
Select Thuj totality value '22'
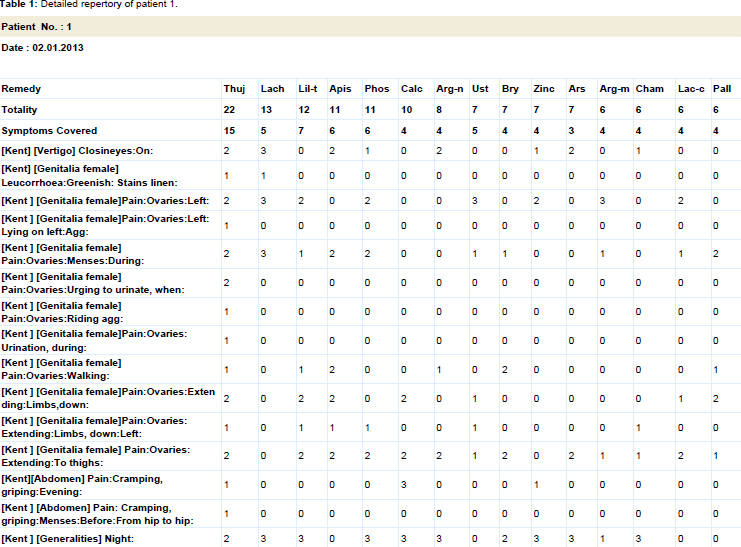tap(229, 110)
